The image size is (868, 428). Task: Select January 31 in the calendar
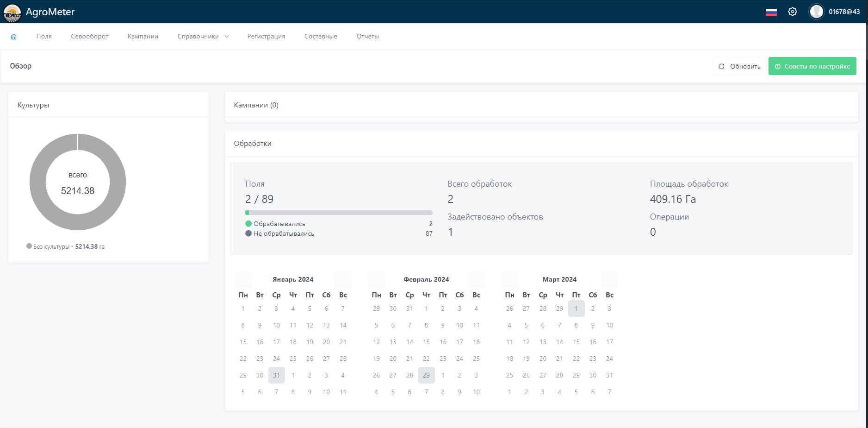pyautogui.click(x=276, y=375)
